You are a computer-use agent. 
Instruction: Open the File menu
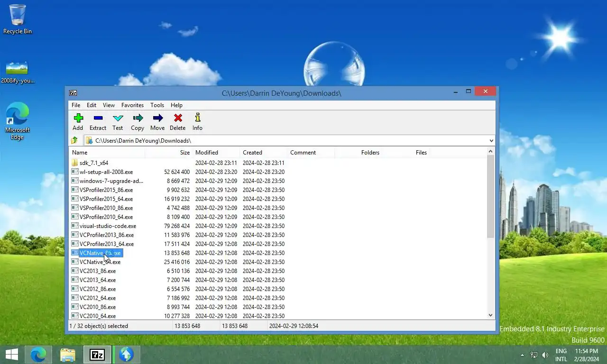pos(76,105)
